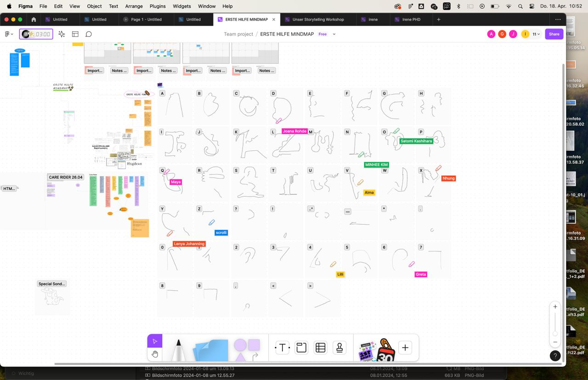Open the stickers and templates pack
This screenshot has width=588, height=380.
tap(377, 350)
